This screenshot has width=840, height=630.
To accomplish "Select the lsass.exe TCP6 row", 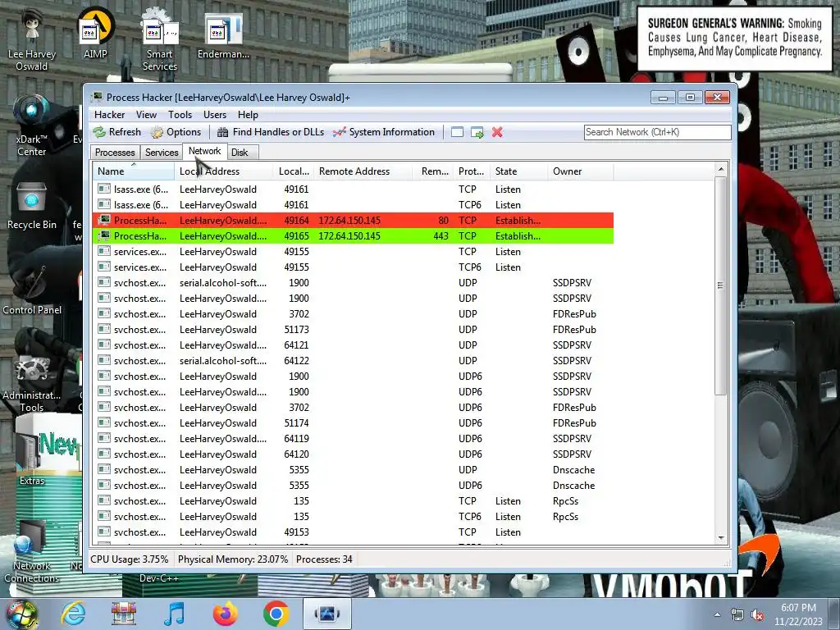I will point(353,204).
